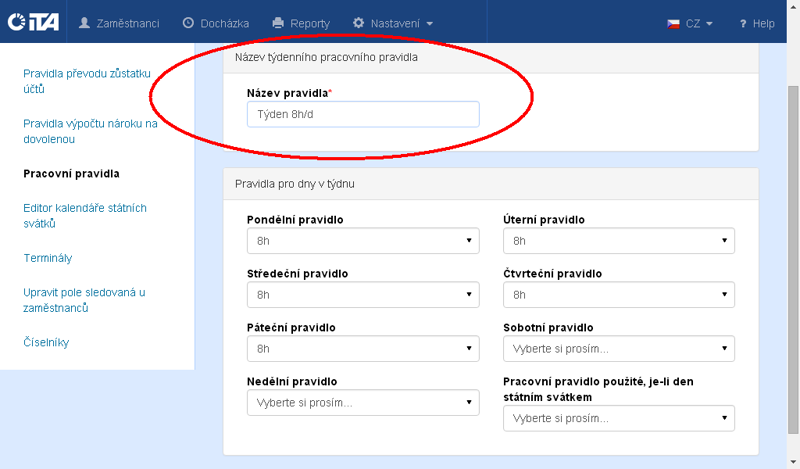Viewport: 800px width, 469px height.
Task: Click the Název pravidla text field
Action: pos(362,114)
